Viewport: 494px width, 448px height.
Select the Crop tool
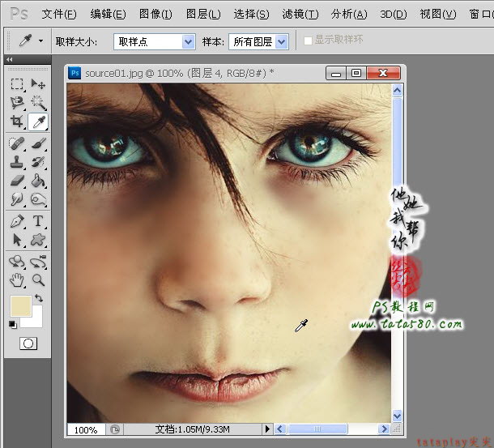point(17,122)
